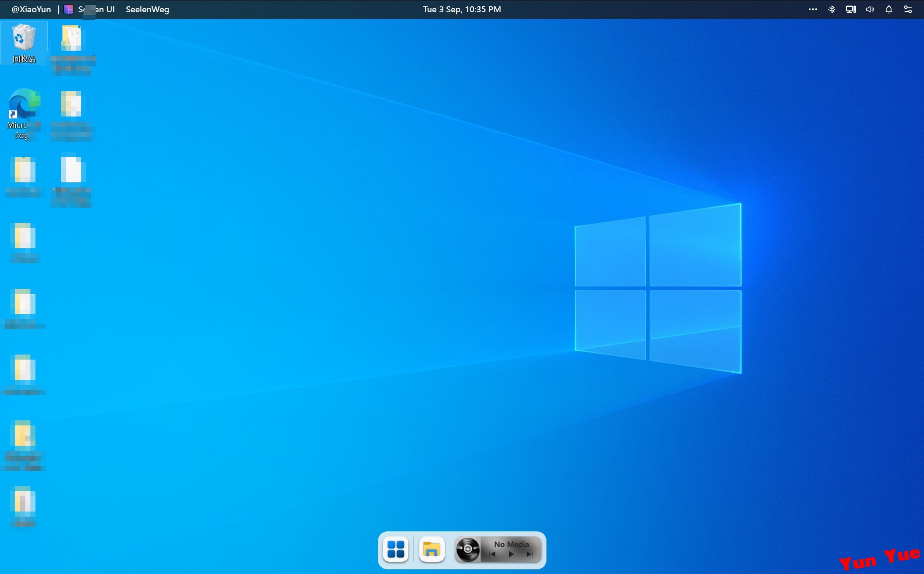The image size is (924, 574).
Task: Open the network devices icon in toolbar
Action: (851, 9)
